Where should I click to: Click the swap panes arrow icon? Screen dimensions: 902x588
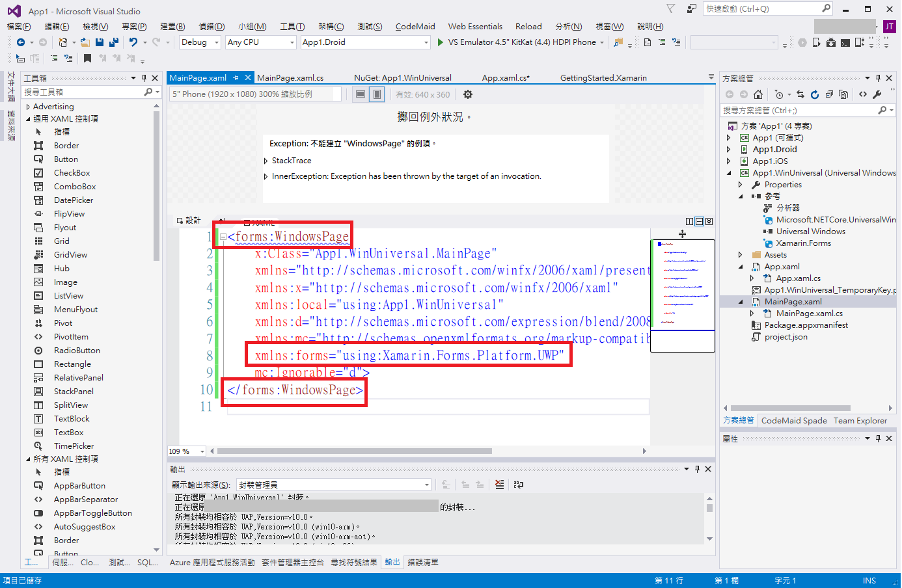click(x=222, y=221)
